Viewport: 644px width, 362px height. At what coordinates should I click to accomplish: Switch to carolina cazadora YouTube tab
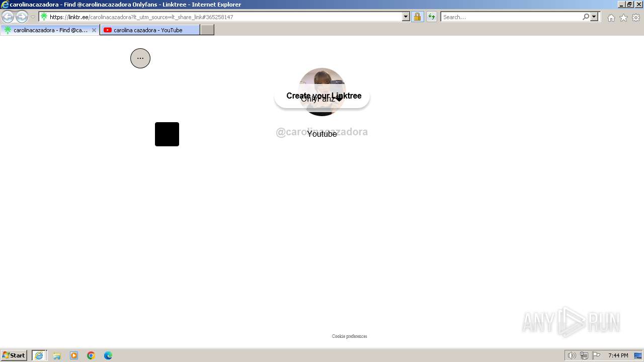tap(150, 30)
